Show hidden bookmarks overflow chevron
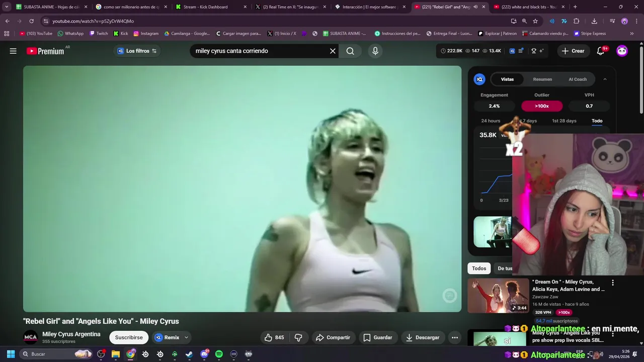The image size is (644, 362). [632, 34]
